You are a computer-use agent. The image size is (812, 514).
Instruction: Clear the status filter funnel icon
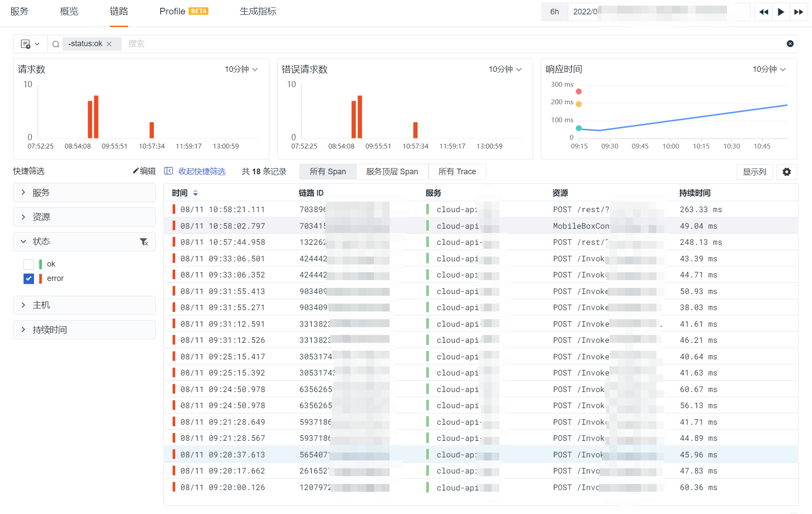144,242
